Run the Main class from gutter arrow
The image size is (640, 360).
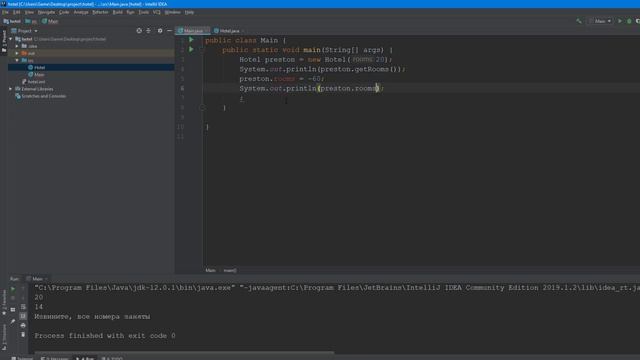(x=191, y=40)
